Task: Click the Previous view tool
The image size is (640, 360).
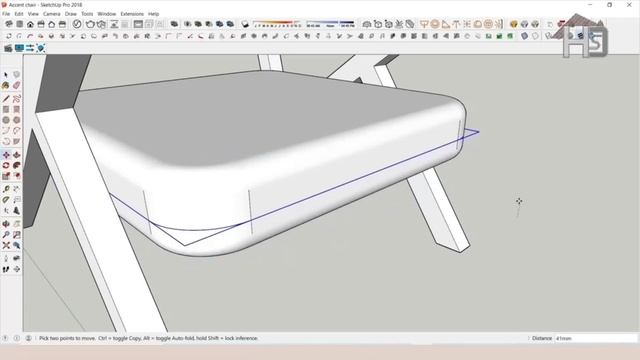Action: point(16,245)
